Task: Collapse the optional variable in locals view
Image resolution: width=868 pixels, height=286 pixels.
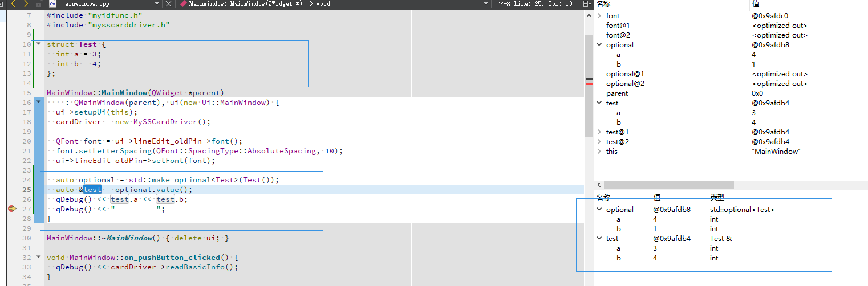Action: 599,45
